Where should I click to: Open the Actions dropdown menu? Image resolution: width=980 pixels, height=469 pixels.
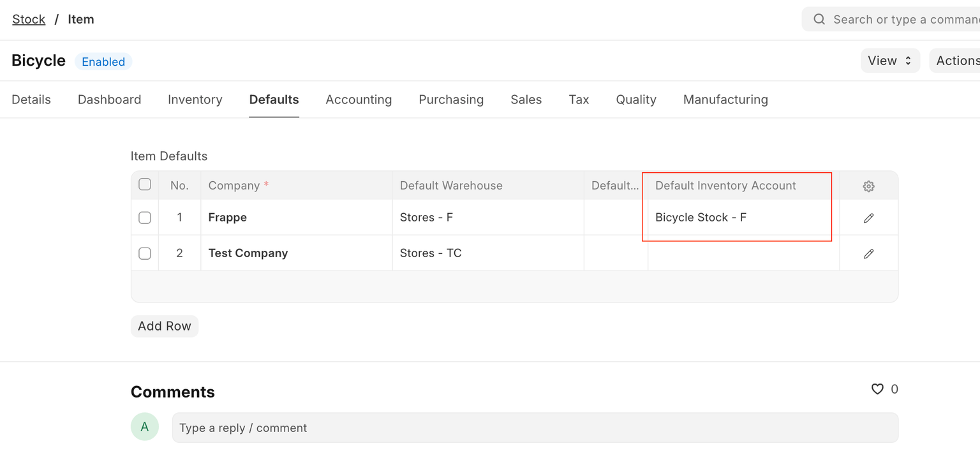coord(956,61)
